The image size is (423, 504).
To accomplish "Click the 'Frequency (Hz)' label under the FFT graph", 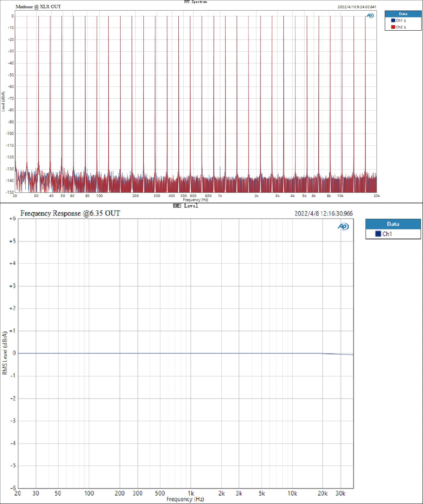I will coord(195,200).
